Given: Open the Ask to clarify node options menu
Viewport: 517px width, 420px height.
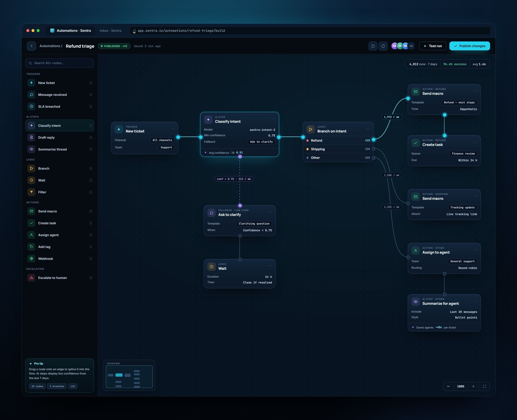Looking at the screenshot, I should [x=270, y=212].
